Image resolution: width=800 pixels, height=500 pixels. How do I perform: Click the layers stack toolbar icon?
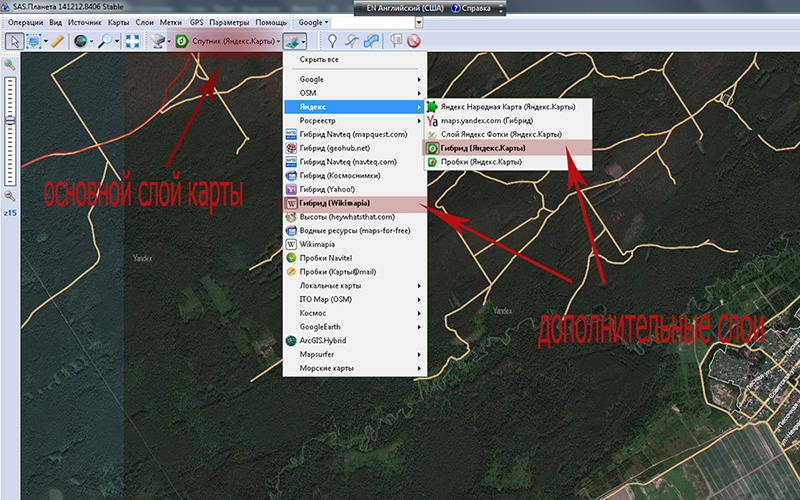pos(292,41)
